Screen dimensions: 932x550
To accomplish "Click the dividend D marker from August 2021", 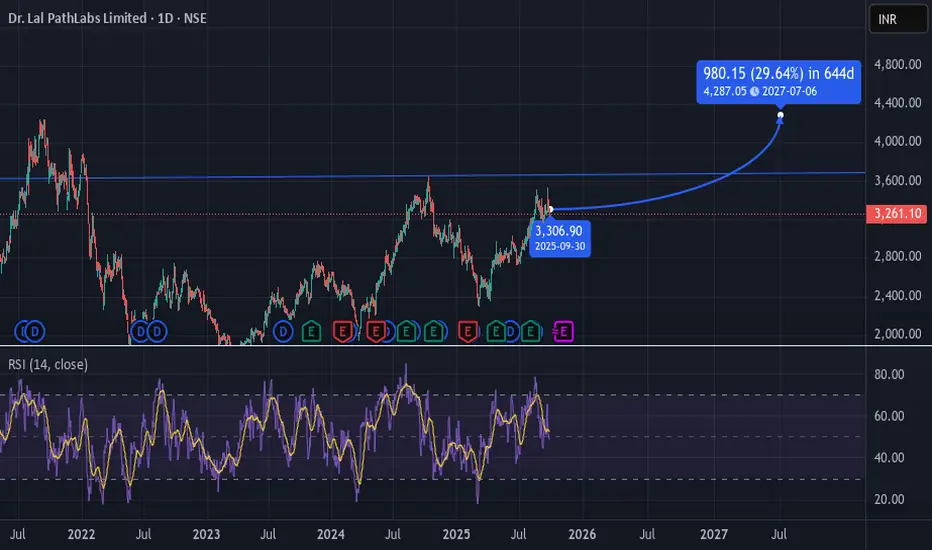I will coord(35,331).
